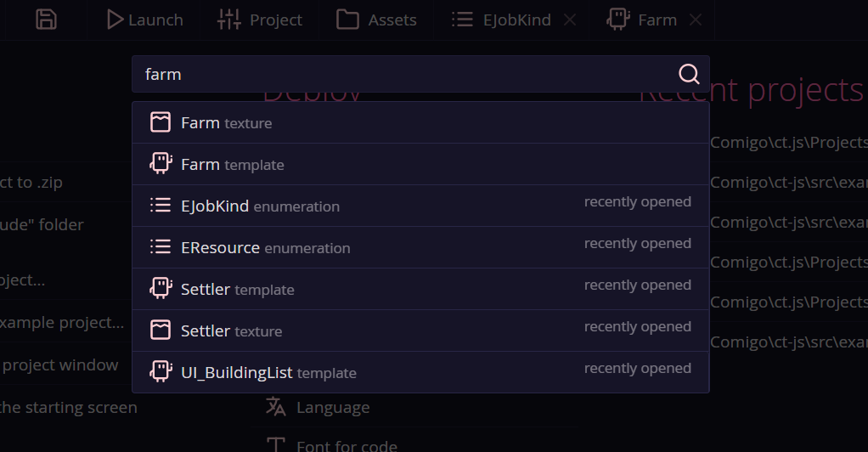The height and width of the screenshot is (452, 868).
Task: Click the Farm texture result icon
Action: pyautogui.click(x=161, y=122)
